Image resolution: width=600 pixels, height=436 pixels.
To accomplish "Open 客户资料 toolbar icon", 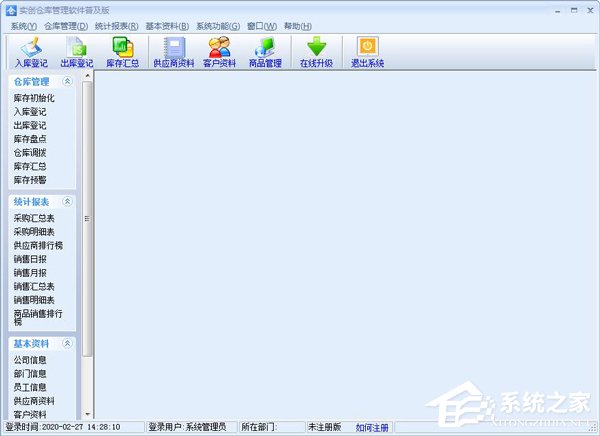I will (x=219, y=52).
